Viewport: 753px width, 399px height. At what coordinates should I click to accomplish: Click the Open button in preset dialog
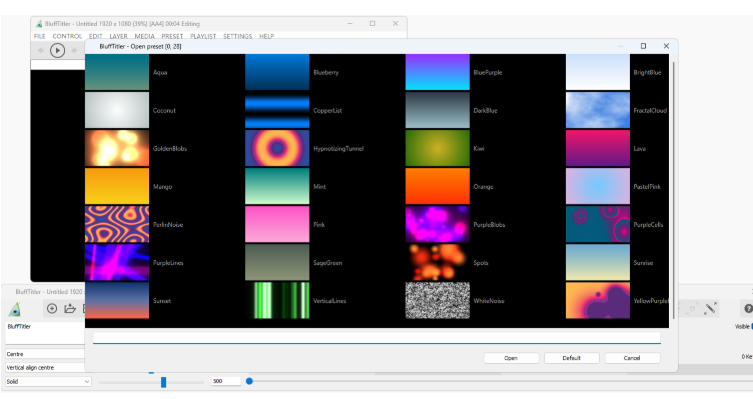511,358
